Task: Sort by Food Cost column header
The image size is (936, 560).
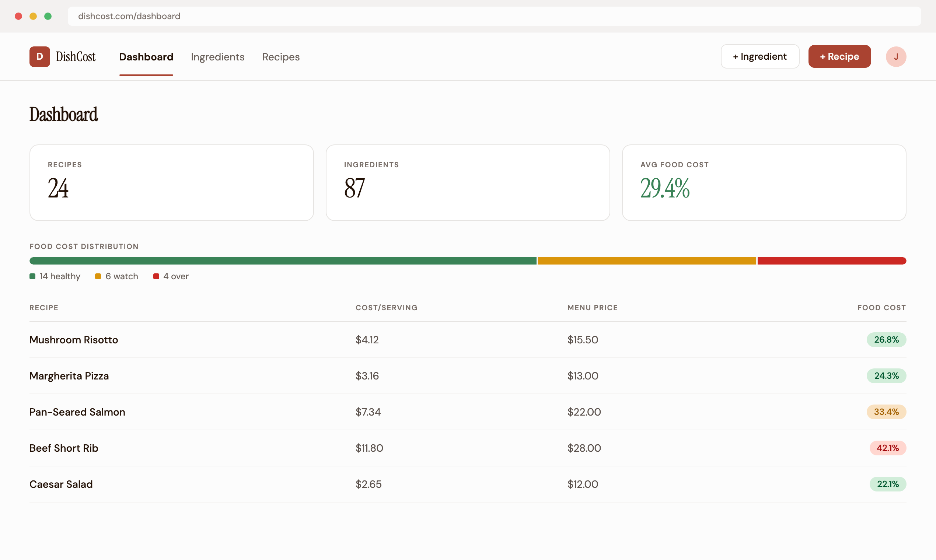Action: [881, 308]
